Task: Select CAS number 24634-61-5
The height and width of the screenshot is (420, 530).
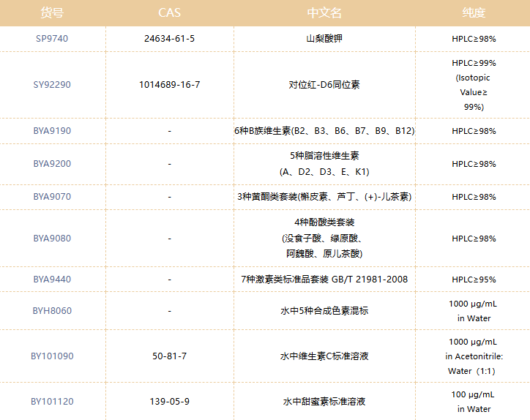Action: (169, 38)
